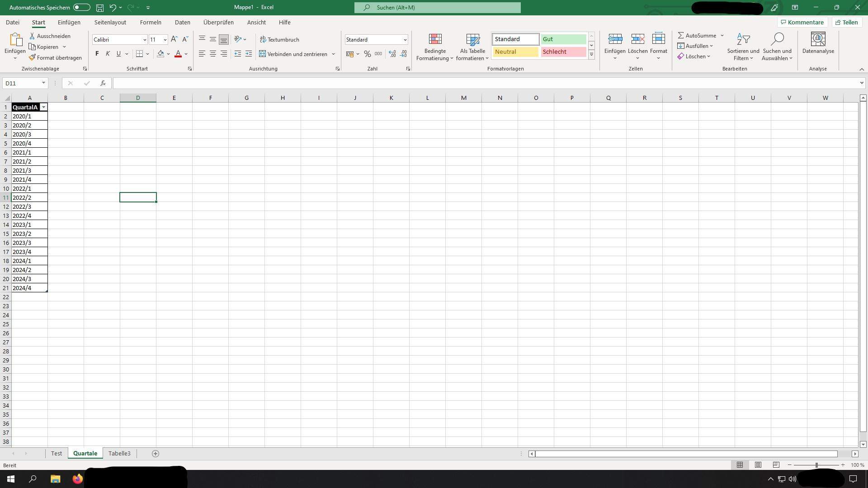
Task: Apply the Gut cell style
Action: click(x=563, y=39)
